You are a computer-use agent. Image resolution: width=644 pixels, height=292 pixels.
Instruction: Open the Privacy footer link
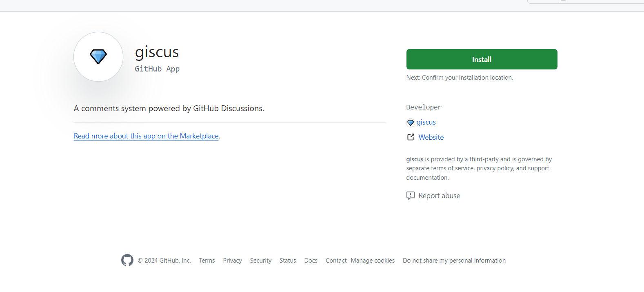tap(232, 261)
